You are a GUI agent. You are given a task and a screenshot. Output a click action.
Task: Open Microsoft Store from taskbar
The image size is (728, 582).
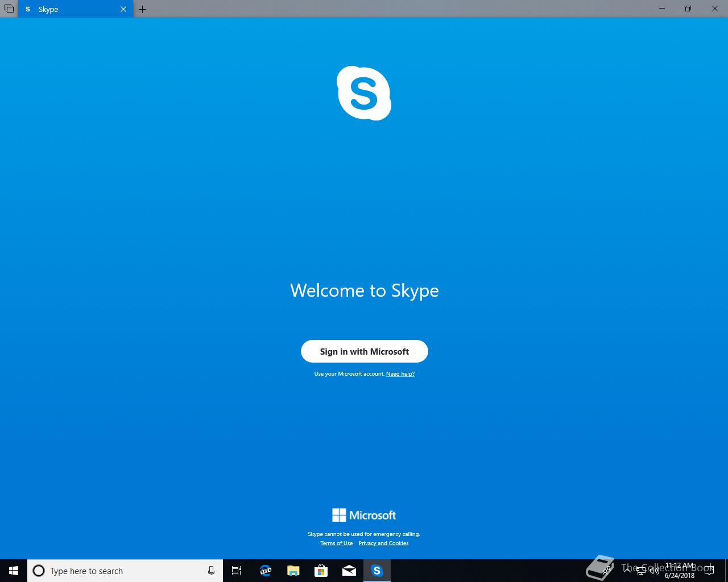(x=321, y=571)
